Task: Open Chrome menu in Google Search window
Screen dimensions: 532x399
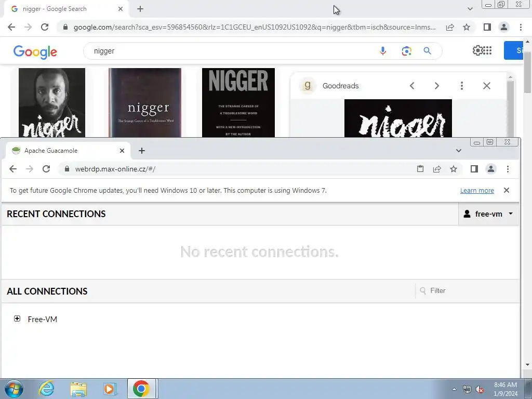Action: 521,27
